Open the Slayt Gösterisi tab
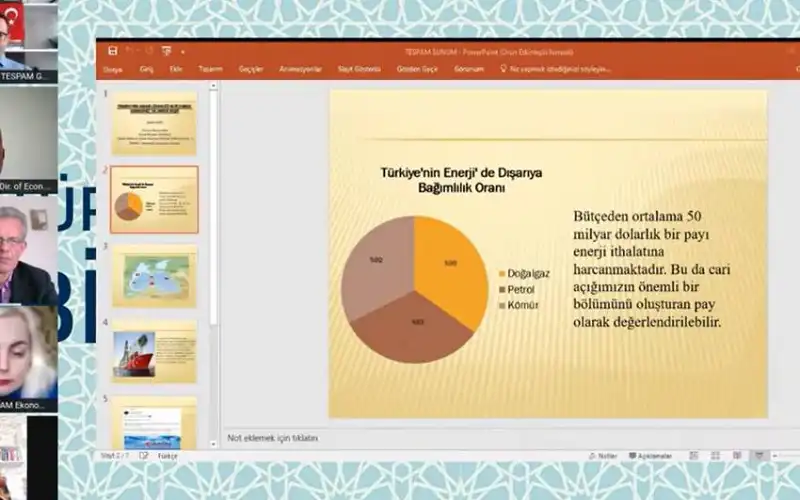The width and height of the screenshot is (800, 500). tap(360, 69)
